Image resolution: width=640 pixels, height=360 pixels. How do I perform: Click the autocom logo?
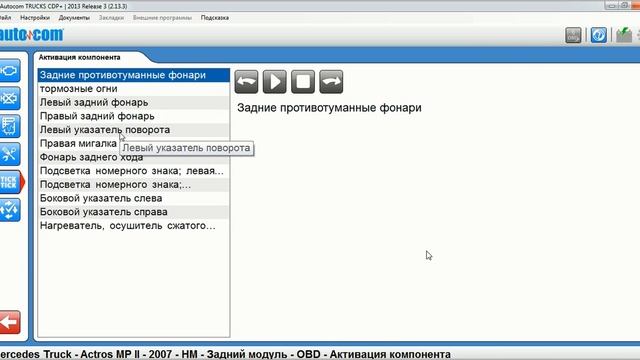tap(31, 35)
